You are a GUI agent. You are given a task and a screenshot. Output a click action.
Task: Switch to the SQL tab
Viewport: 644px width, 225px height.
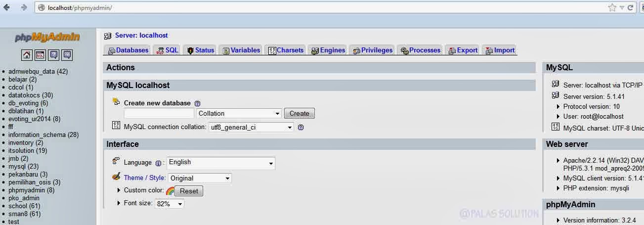point(168,50)
